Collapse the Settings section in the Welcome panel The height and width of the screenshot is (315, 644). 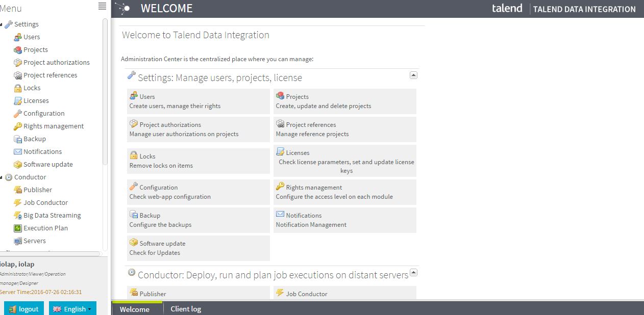[414, 75]
